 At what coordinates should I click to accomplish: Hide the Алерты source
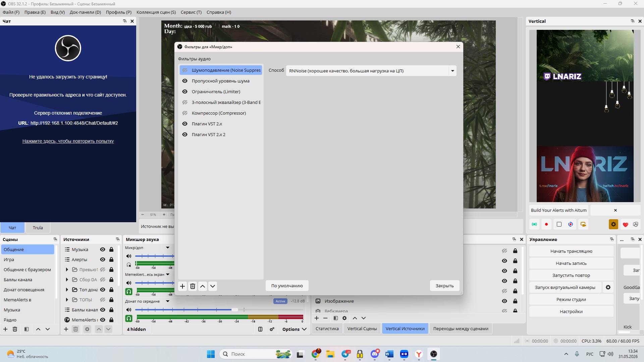103,259
